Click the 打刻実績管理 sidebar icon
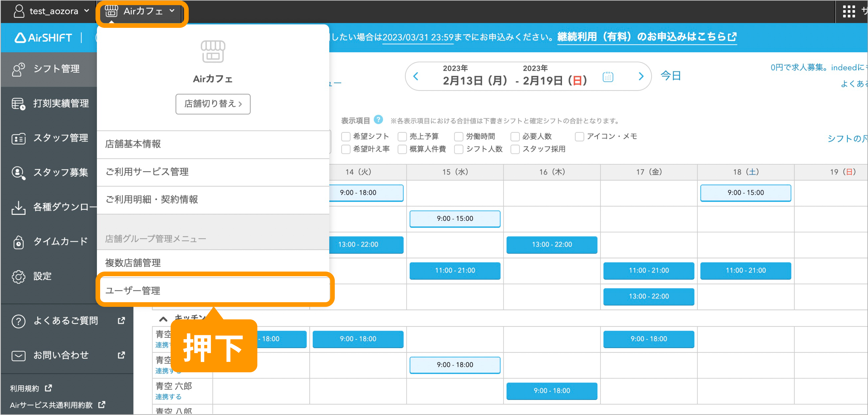868x415 pixels. click(19, 104)
